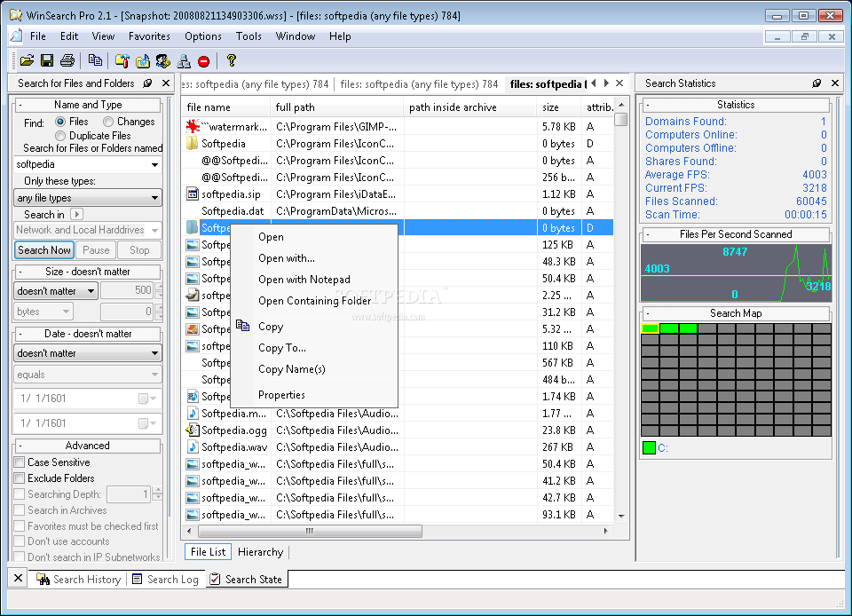Sort by the size column header
Screen dimensions: 852x616
(558, 107)
